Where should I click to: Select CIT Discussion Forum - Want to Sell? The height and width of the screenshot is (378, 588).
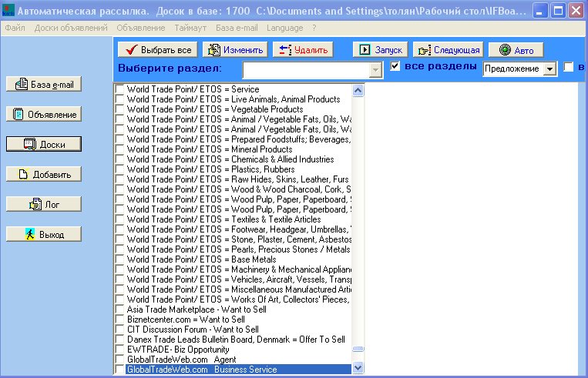tap(238, 329)
